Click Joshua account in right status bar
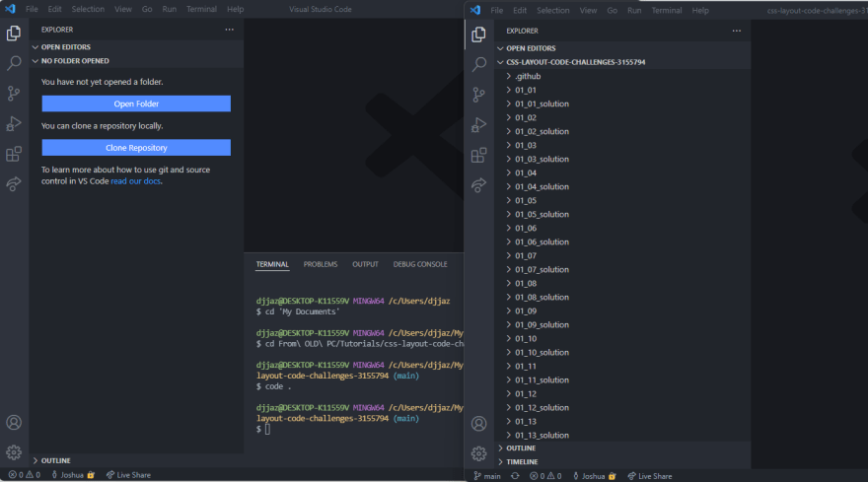Viewport: 868px width, 482px height. (x=595, y=476)
